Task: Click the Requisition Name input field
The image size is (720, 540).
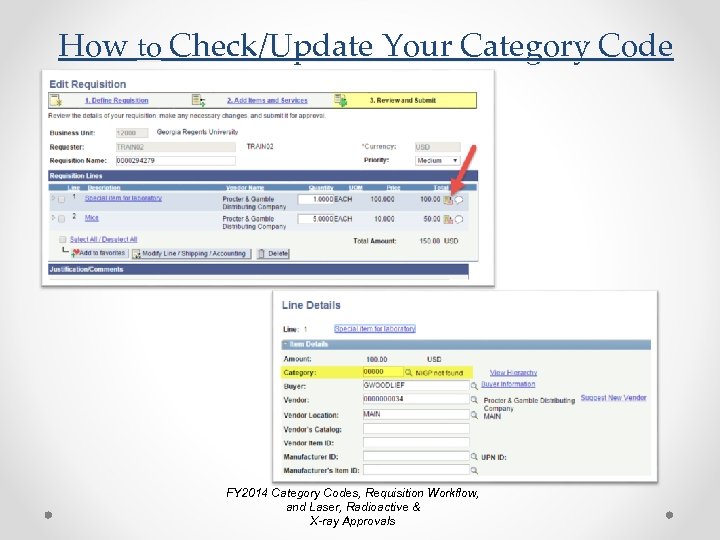Action: [x=175, y=161]
